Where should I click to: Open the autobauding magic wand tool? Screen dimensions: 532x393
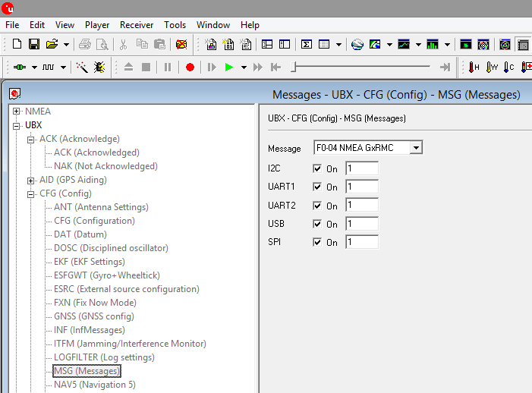(82, 68)
